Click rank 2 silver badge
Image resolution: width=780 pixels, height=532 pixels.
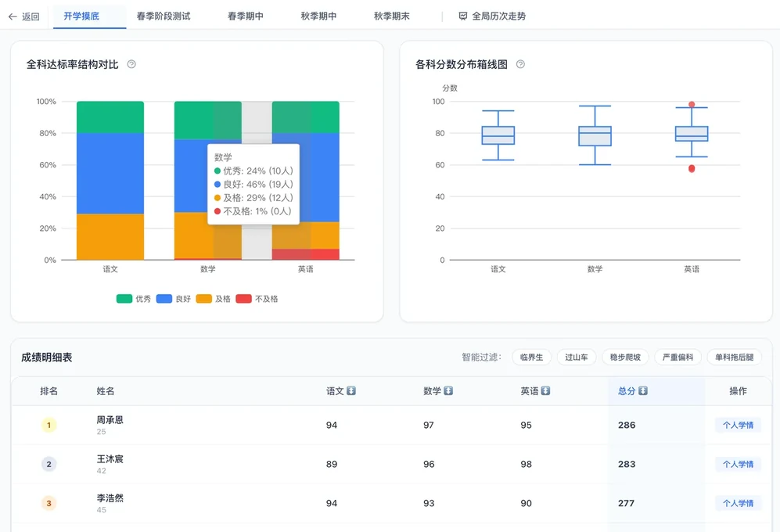[49, 464]
